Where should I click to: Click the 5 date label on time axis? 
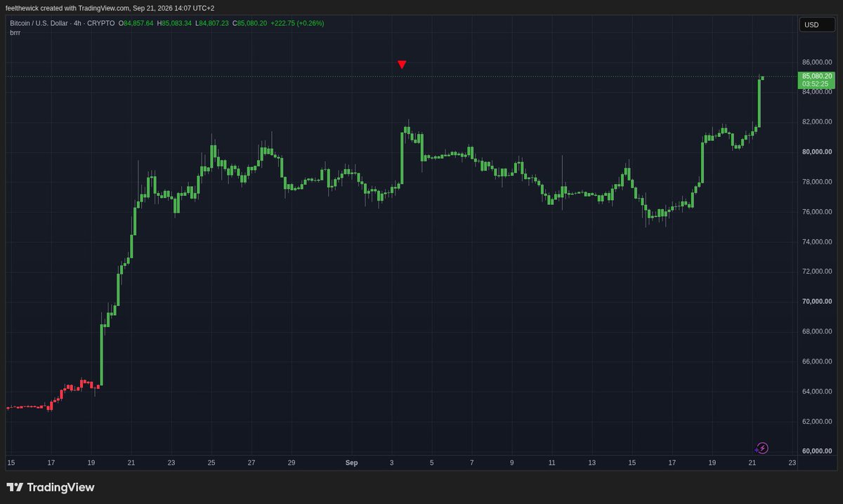click(x=432, y=463)
